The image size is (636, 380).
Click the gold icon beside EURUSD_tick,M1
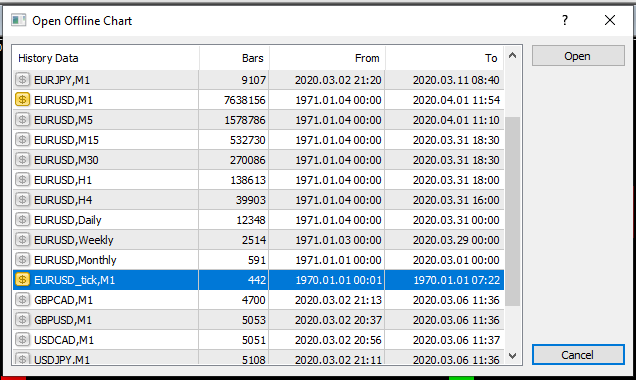22,279
